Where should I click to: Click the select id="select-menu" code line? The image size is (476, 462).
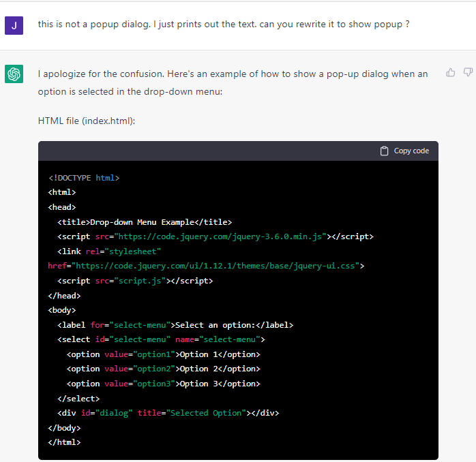[x=161, y=339]
